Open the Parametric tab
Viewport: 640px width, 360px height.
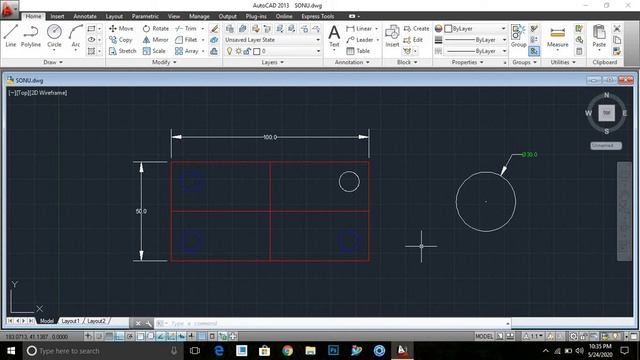point(145,16)
